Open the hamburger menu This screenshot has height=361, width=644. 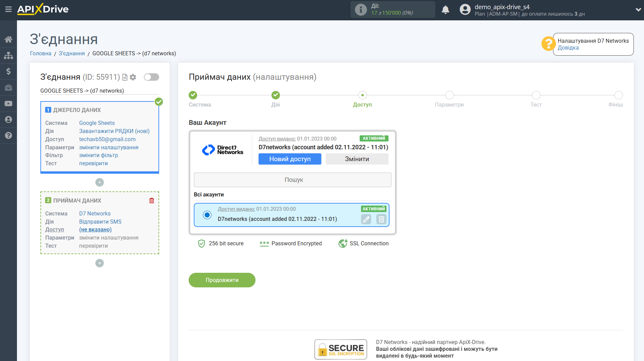pos(8,9)
